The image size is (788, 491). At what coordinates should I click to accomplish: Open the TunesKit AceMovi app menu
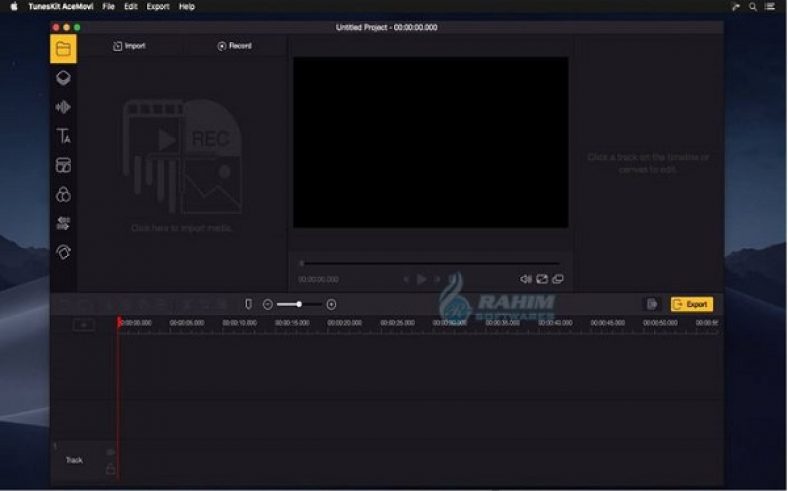61,7
